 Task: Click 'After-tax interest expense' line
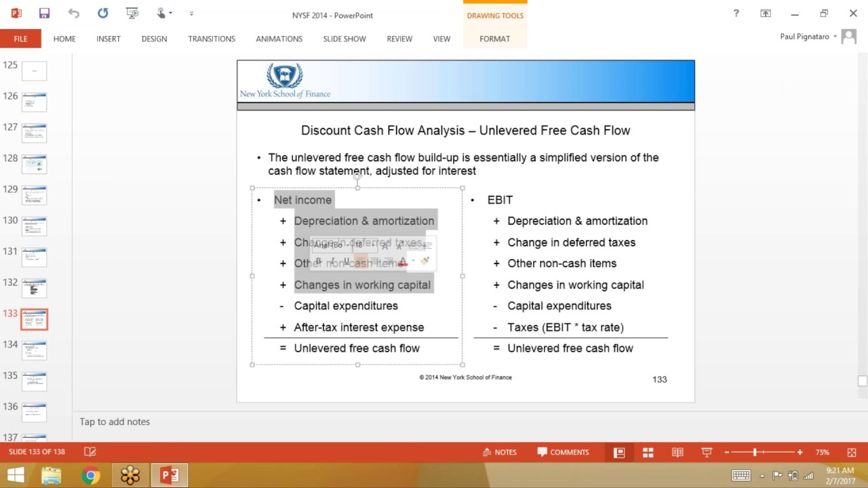click(x=359, y=327)
